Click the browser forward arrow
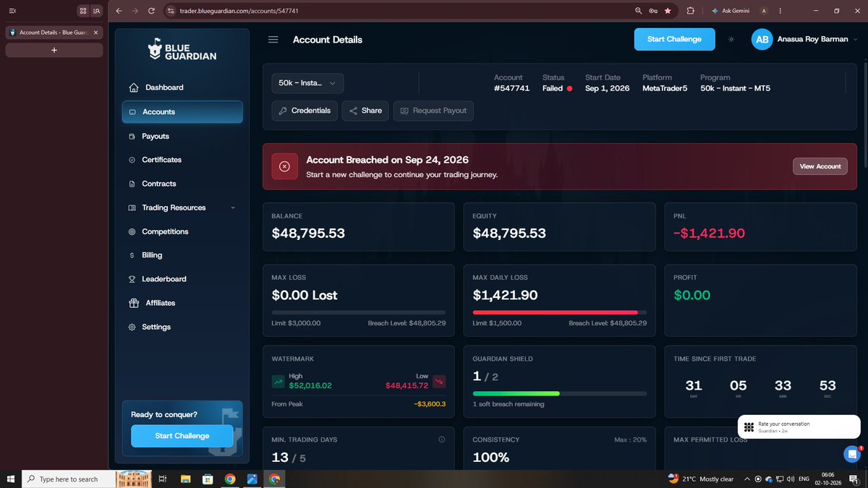Screen dimensions: 868x488 135,12
